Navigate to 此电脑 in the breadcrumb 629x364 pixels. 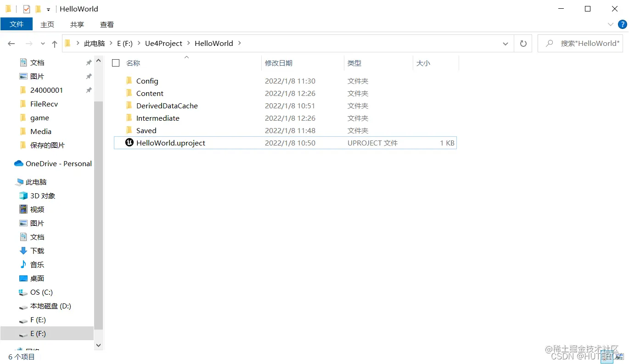[x=95, y=43]
